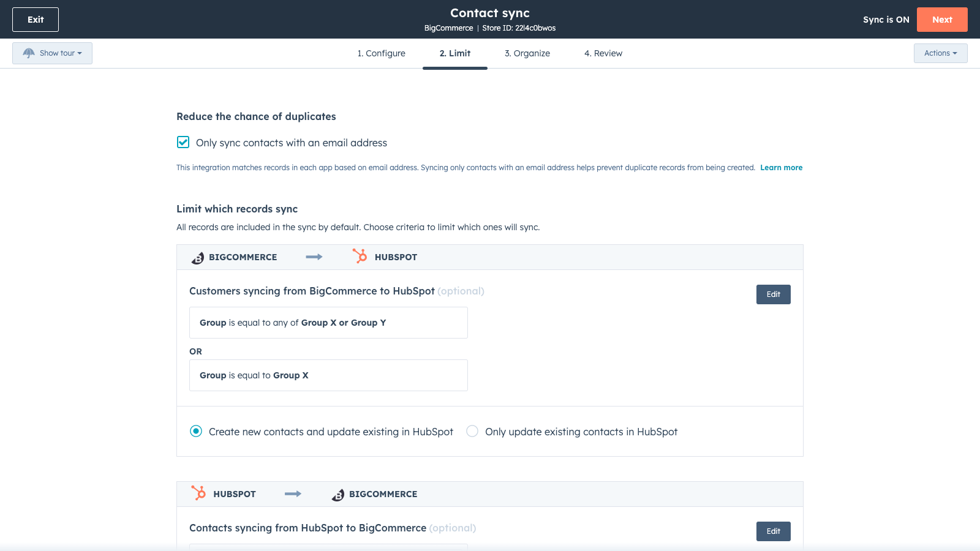Click the sync direction arrow in the BigCommerce to HubSpot header

[x=314, y=257]
